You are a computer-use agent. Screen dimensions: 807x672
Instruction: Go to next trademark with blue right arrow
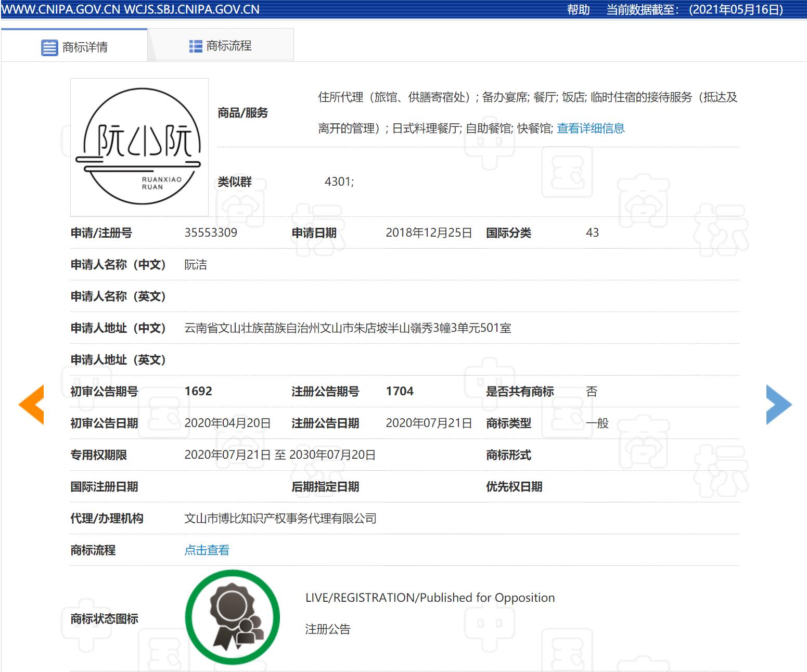pos(779,405)
